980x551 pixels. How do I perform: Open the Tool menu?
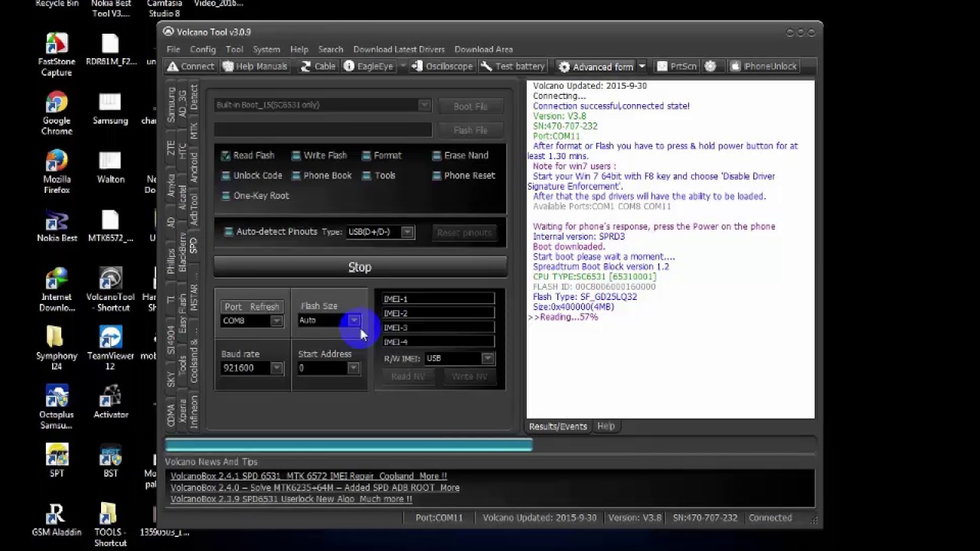(x=234, y=50)
